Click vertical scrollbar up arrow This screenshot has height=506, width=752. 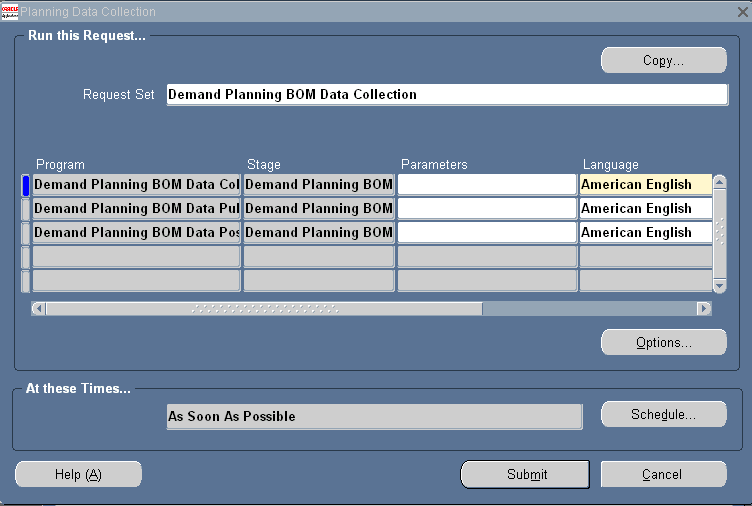[x=719, y=182]
